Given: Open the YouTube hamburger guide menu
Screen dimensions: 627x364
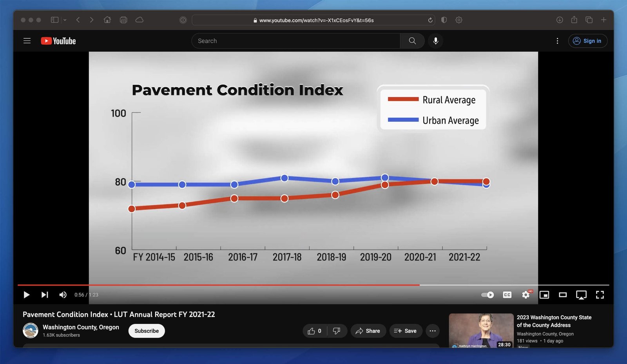Looking at the screenshot, I should click(27, 41).
